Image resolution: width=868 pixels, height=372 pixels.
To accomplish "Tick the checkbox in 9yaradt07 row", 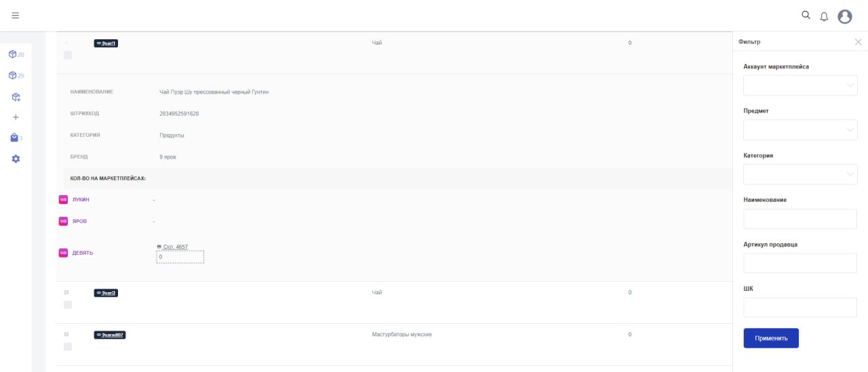I will (68, 347).
